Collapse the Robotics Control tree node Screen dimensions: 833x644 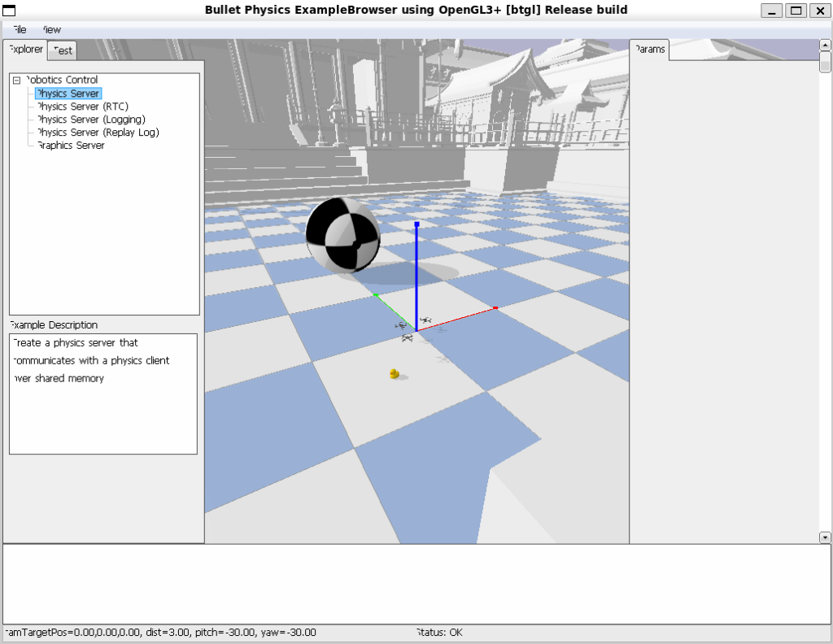point(16,80)
